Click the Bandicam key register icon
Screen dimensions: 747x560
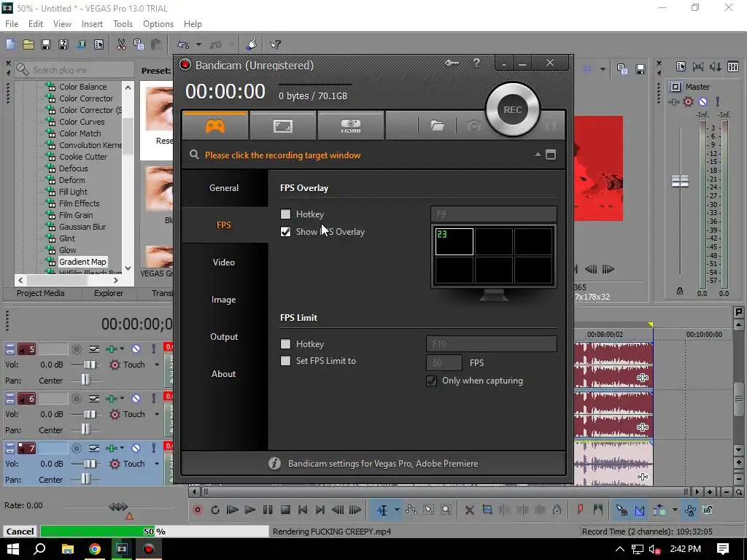[451, 63]
